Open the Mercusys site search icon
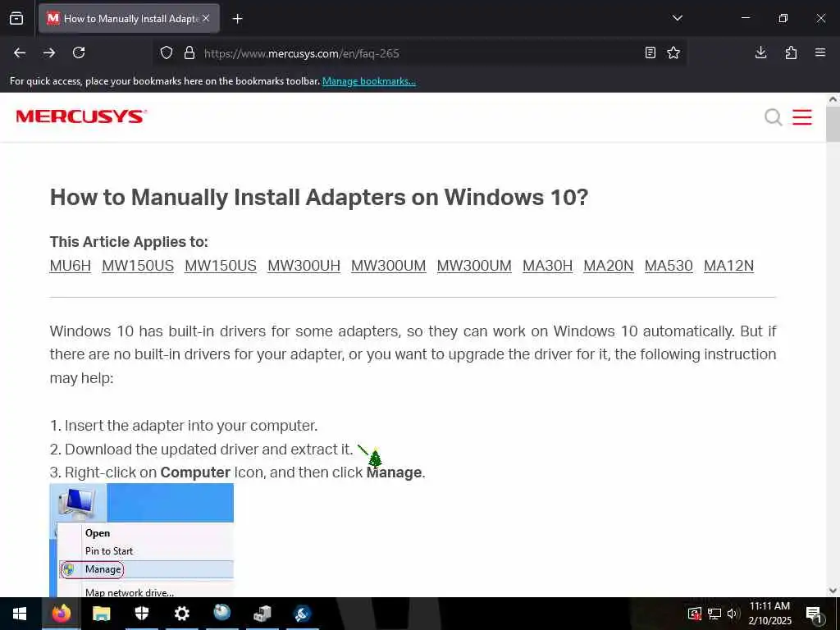The image size is (840, 630). pyautogui.click(x=773, y=116)
